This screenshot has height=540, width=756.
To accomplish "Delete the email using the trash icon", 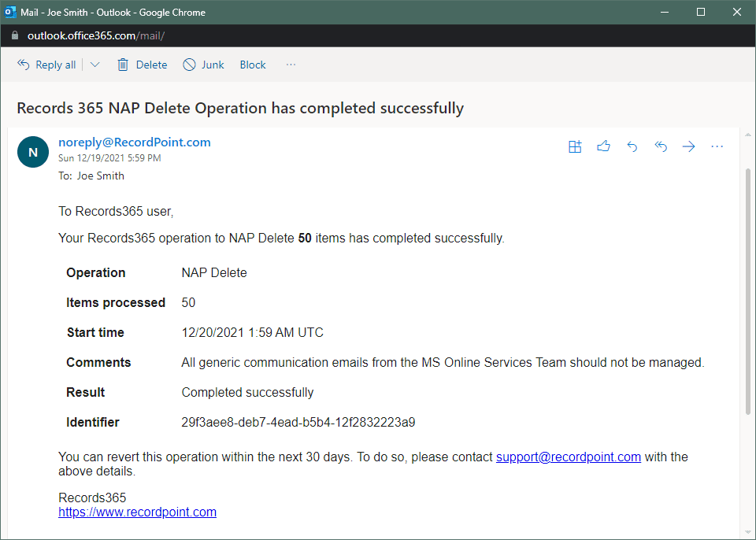I will click(x=142, y=64).
